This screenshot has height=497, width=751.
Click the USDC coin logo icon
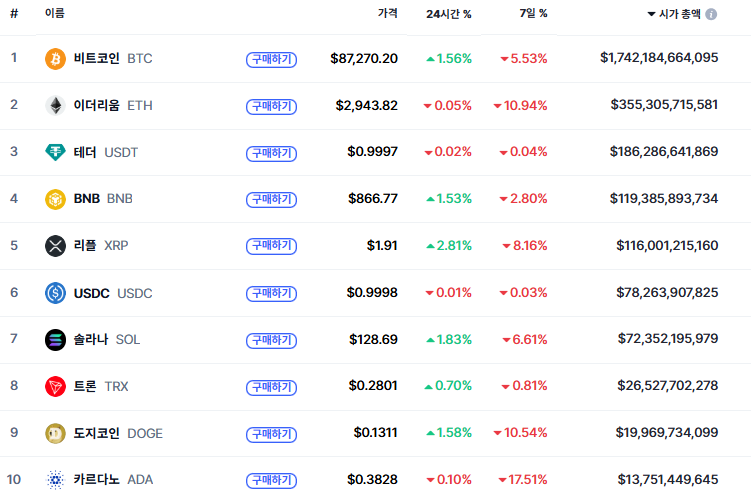pos(55,293)
